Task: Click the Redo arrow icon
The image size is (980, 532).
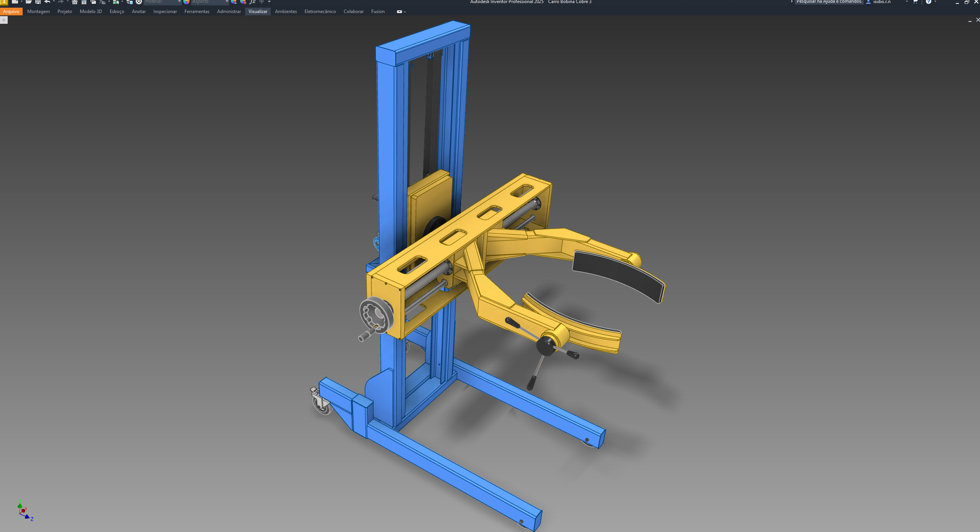Action: (x=61, y=2)
